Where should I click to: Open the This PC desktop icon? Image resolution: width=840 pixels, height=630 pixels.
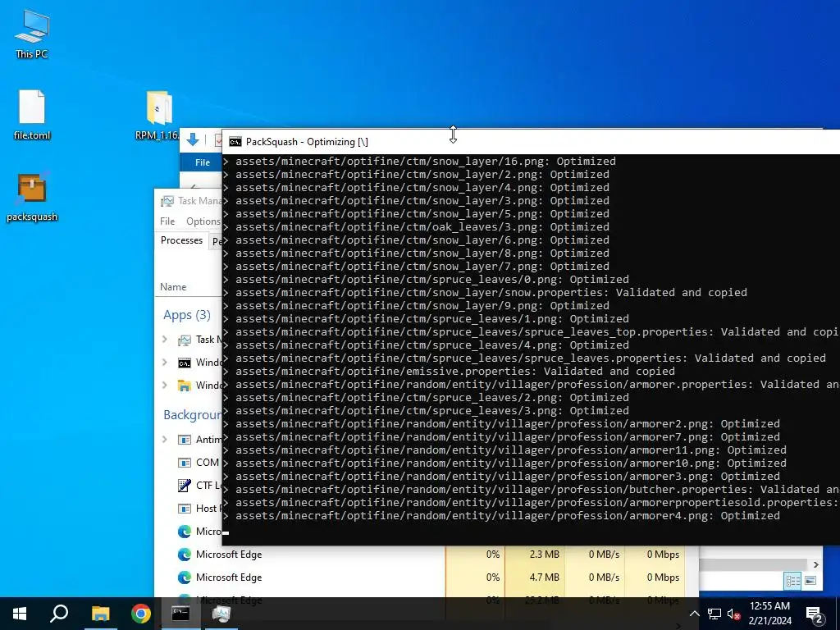click(32, 34)
